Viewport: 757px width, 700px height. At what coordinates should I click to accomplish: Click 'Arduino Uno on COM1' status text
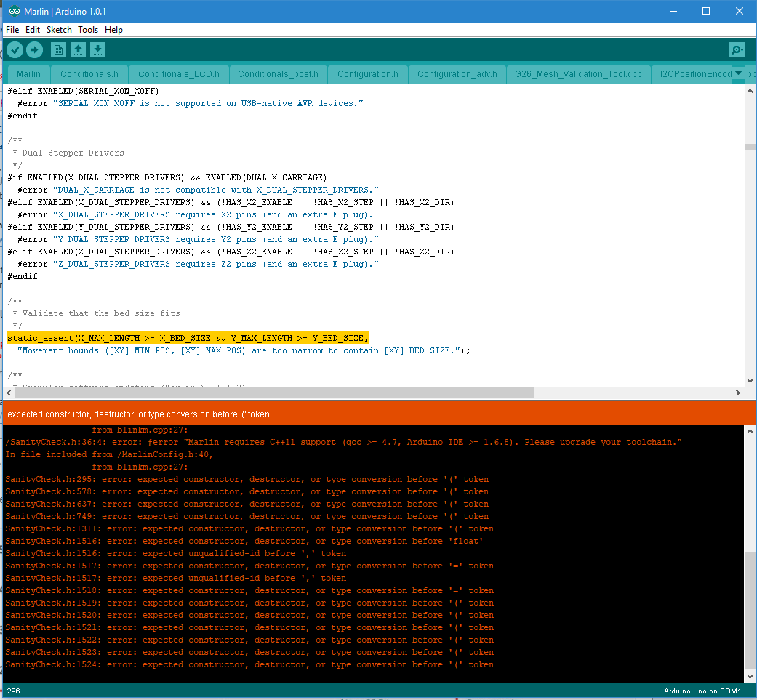(702, 691)
